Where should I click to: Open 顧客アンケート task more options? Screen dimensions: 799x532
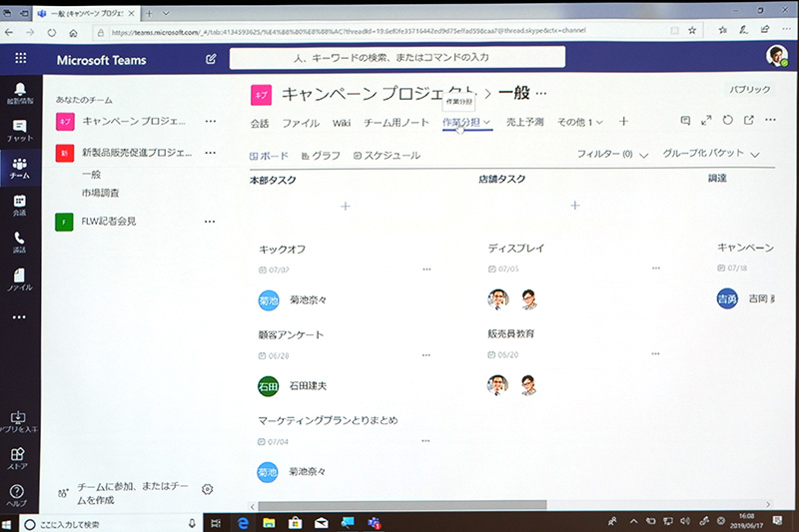[426, 355]
